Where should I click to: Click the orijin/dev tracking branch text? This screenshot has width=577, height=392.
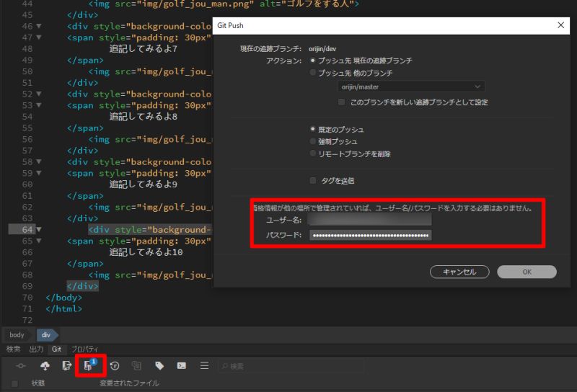point(322,49)
